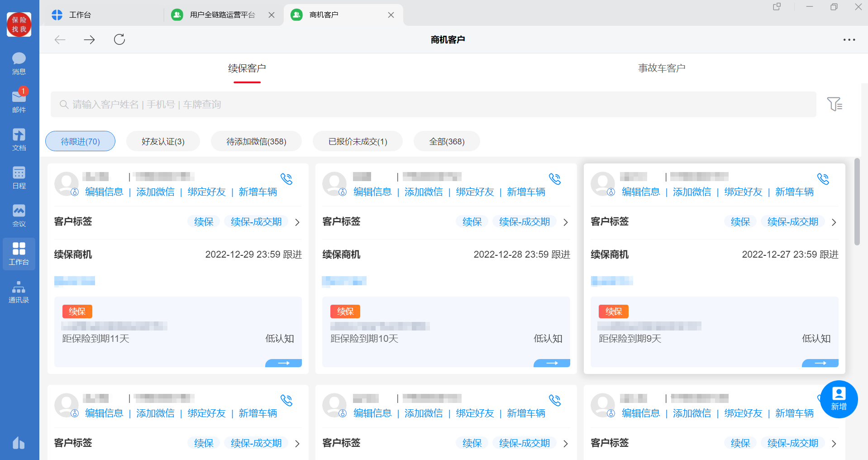Image resolution: width=868 pixels, height=460 pixels.
Task: Select the 待跟进(70) filter chip
Action: (x=80, y=141)
